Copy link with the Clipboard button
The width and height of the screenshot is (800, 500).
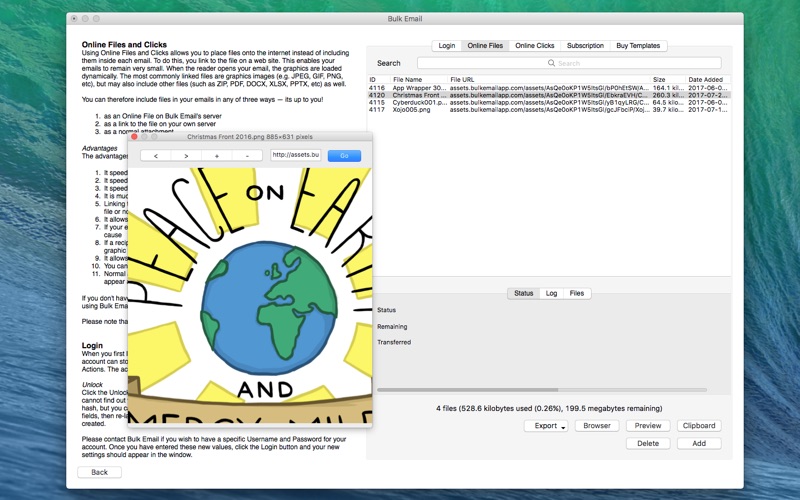click(699, 426)
